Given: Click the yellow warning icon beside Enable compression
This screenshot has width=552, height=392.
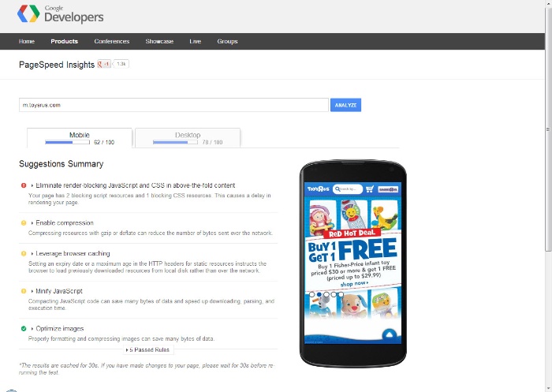Looking at the screenshot, I should [24, 223].
